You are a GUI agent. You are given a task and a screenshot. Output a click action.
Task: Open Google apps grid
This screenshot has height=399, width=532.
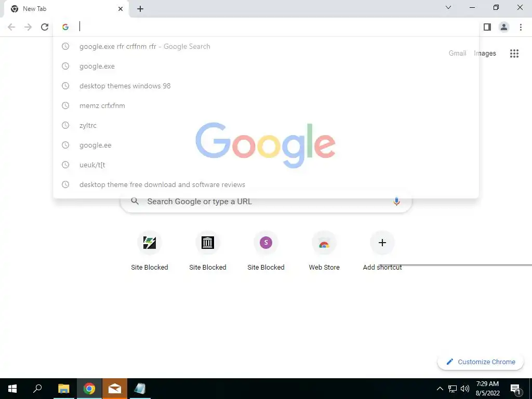click(514, 54)
